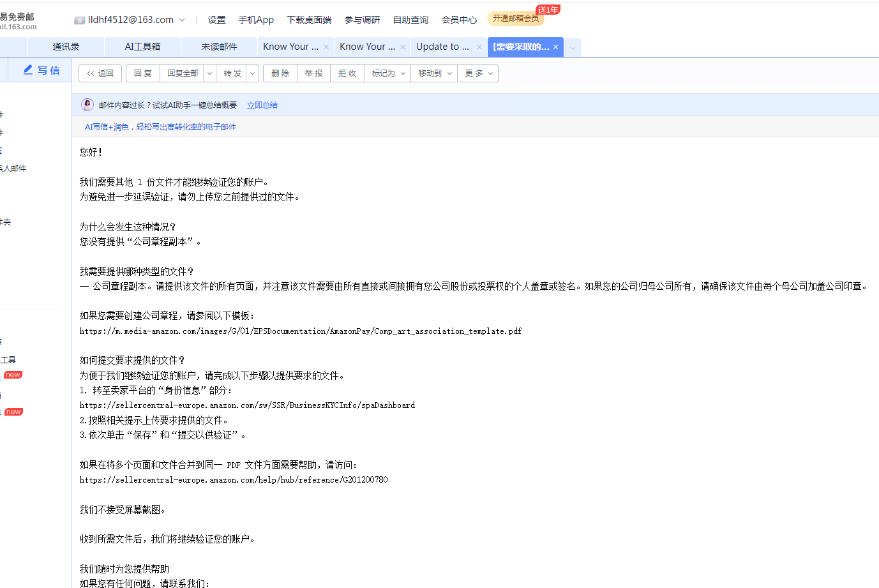
Task: Click the 送1年 promotional badge
Action: pos(548,10)
